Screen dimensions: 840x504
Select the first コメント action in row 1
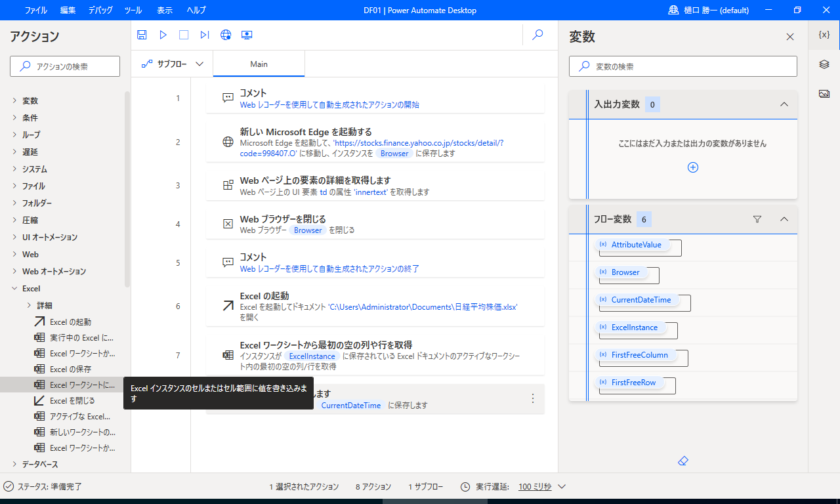pyautogui.click(x=375, y=98)
